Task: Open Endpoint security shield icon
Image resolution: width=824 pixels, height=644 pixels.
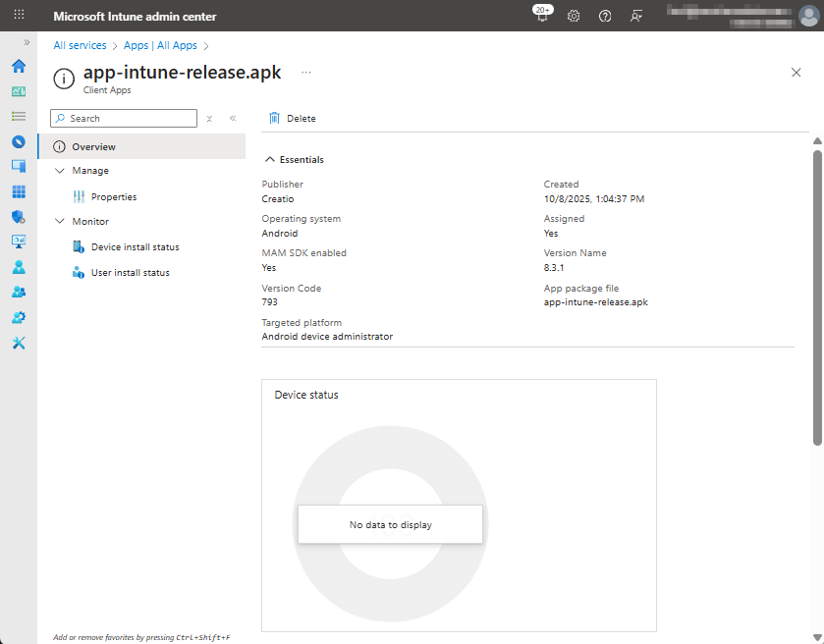Action: (x=18, y=217)
